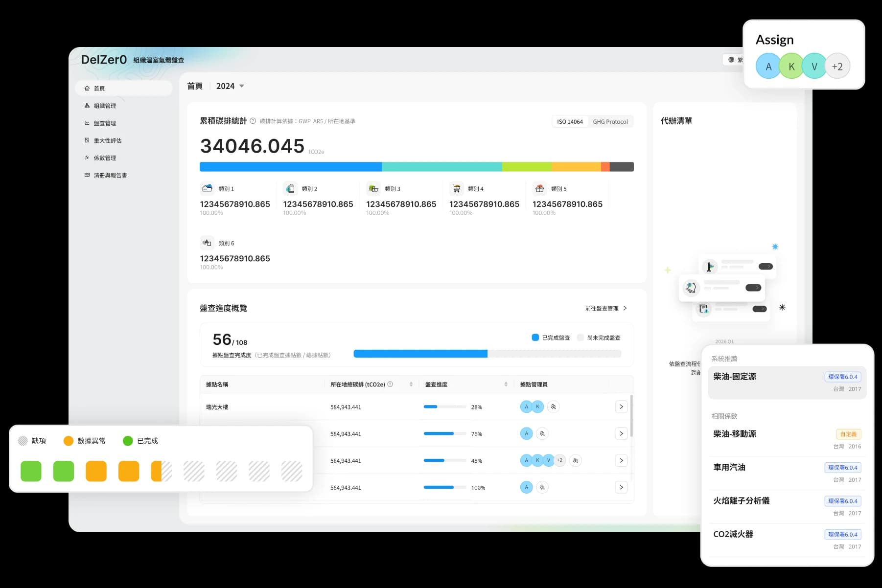Open 組織管理 in the sidebar

105,106
